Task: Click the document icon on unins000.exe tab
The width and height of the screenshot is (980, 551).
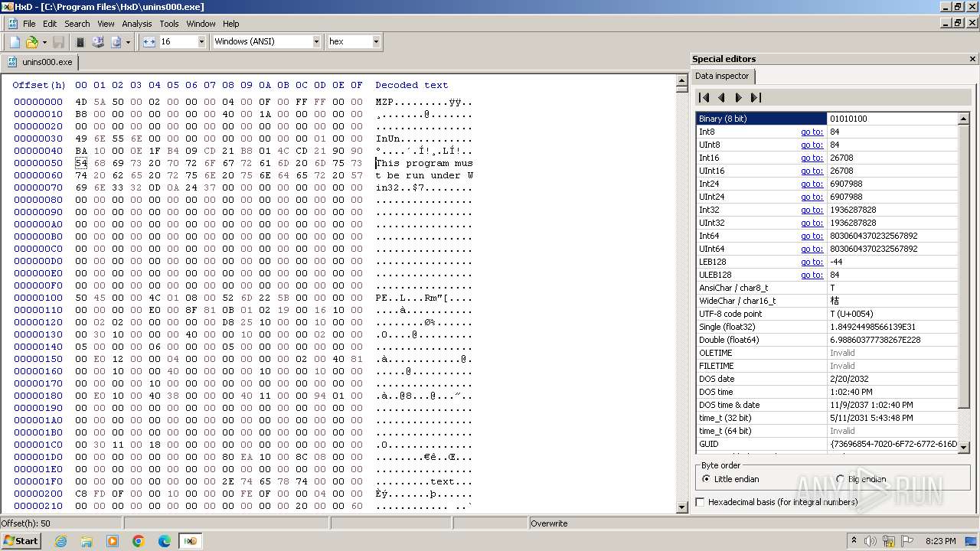Action: (x=13, y=62)
